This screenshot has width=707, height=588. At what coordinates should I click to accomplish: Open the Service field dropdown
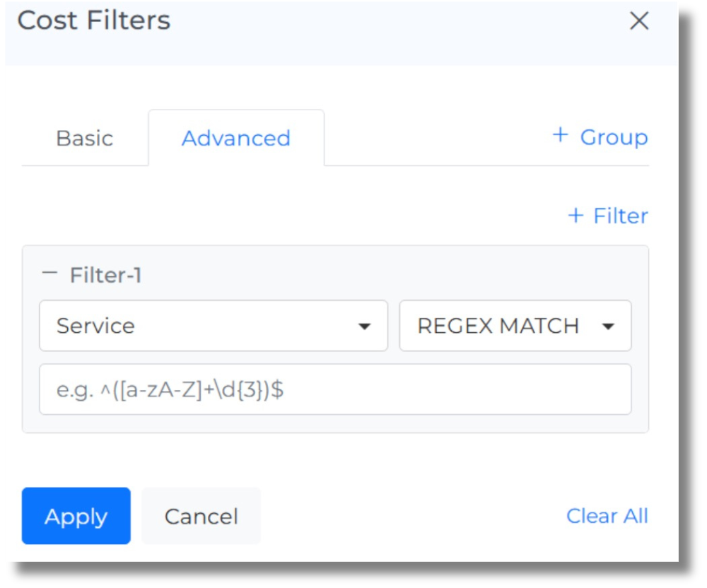point(212,326)
